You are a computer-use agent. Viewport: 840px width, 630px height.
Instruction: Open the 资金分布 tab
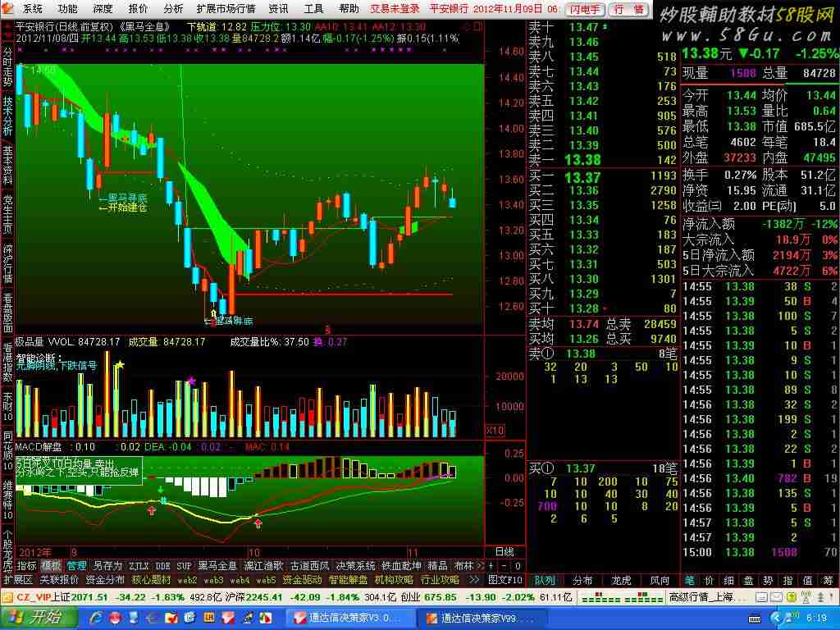(105, 580)
